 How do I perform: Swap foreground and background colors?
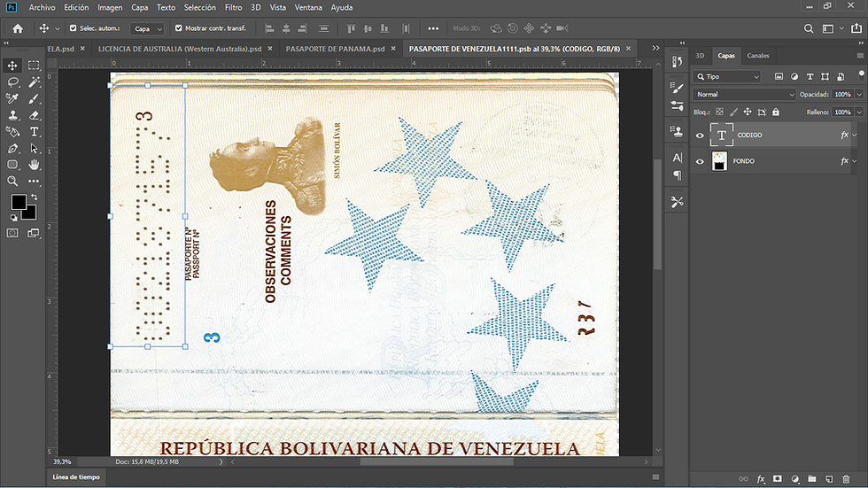[35, 197]
